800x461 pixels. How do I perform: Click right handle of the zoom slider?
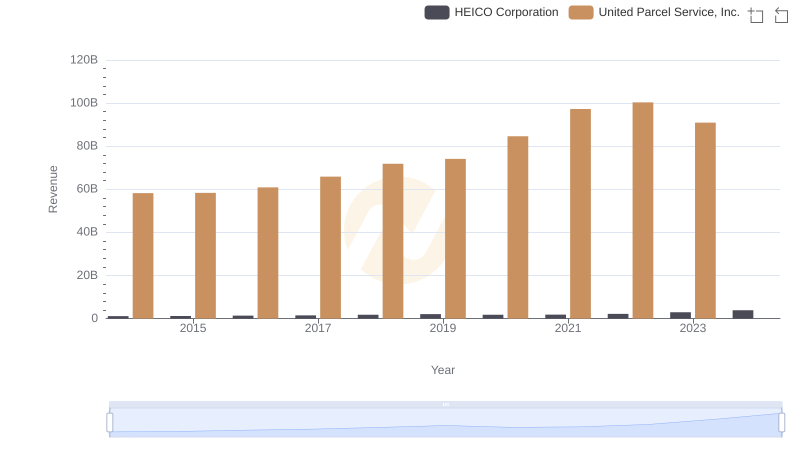coord(782,423)
